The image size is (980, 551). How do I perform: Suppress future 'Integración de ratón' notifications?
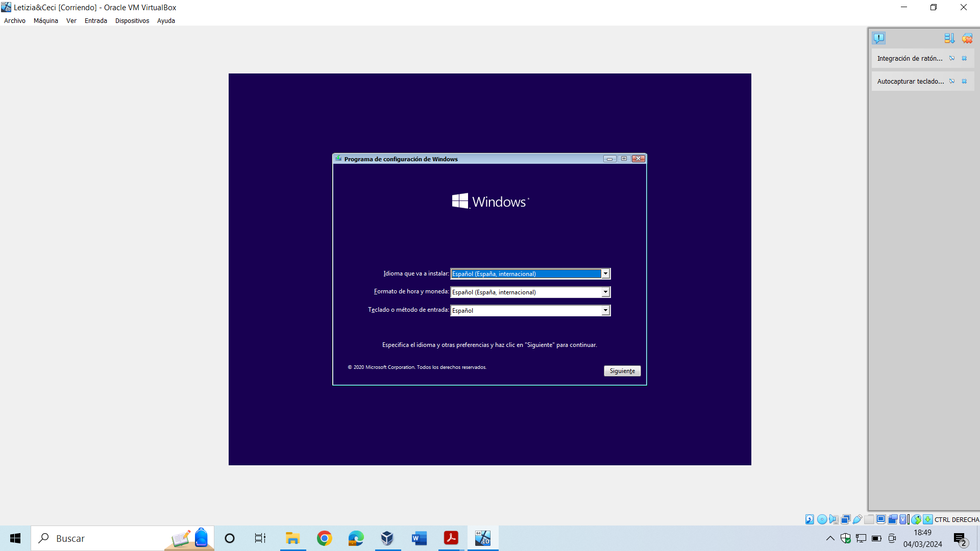[952, 58]
